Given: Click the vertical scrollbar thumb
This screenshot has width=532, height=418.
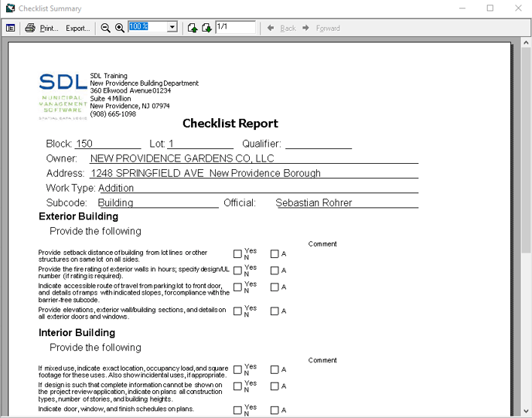Looking at the screenshot, I should [x=526, y=150].
